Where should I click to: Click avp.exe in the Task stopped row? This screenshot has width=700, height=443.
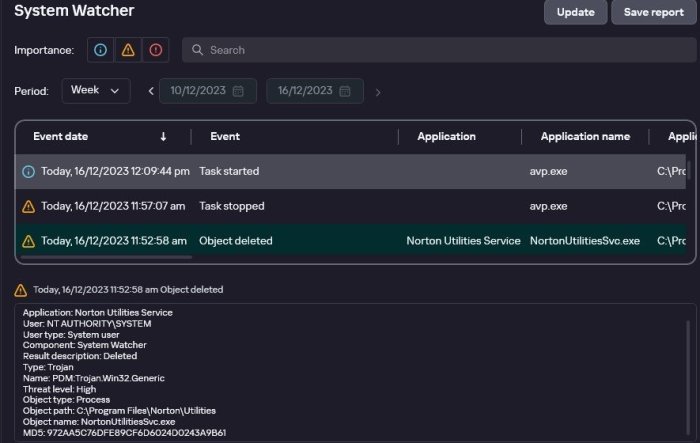548,206
